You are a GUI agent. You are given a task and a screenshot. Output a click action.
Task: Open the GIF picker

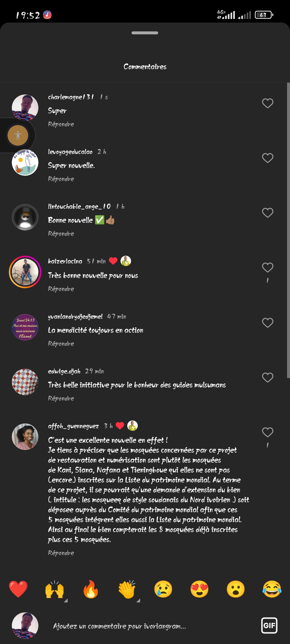[x=269, y=625]
